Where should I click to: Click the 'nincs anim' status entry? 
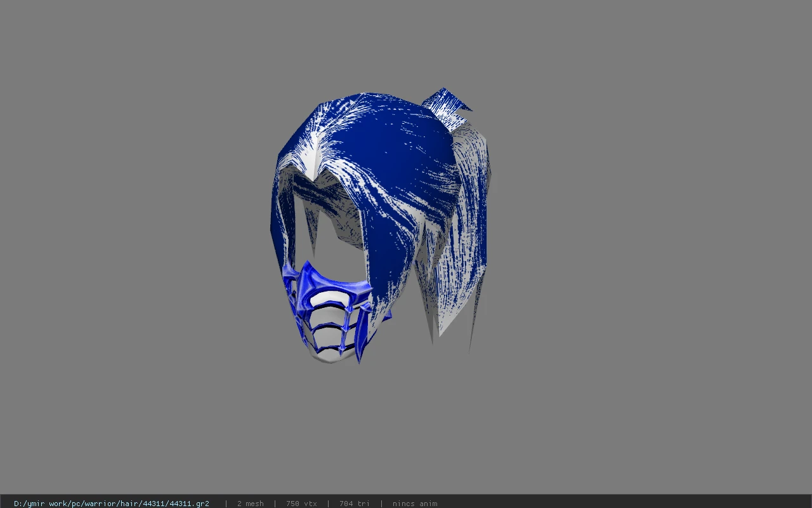tap(415, 504)
